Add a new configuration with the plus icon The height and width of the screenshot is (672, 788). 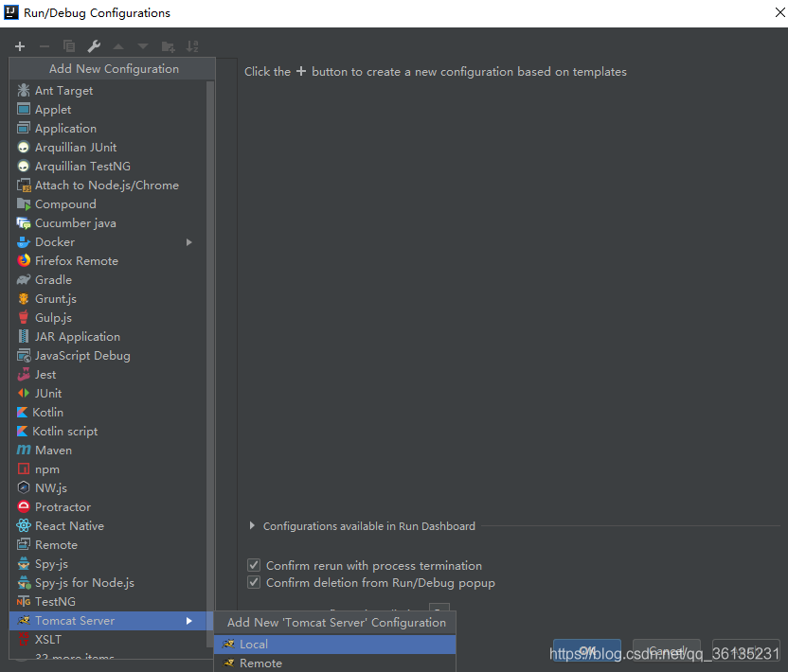click(x=19, y=45)
